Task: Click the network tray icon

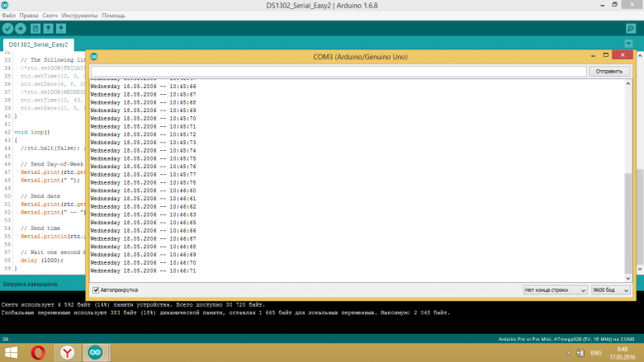Action: point(580,353)
